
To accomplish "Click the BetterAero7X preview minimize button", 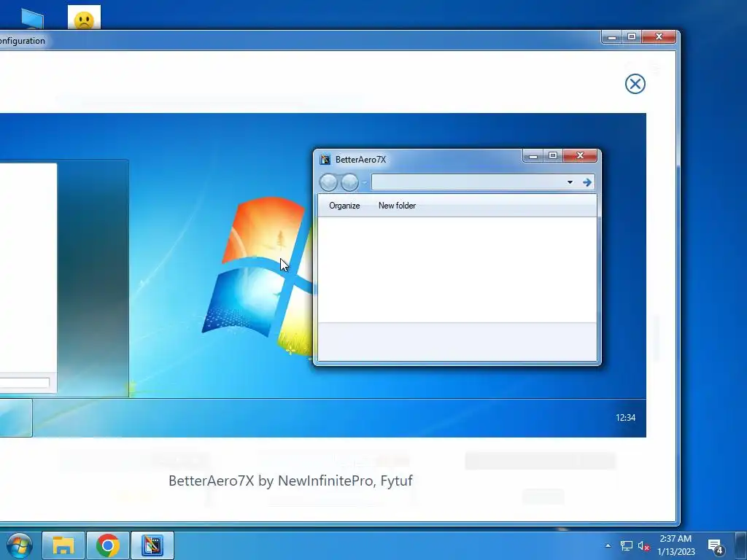I will click(533, 156).
